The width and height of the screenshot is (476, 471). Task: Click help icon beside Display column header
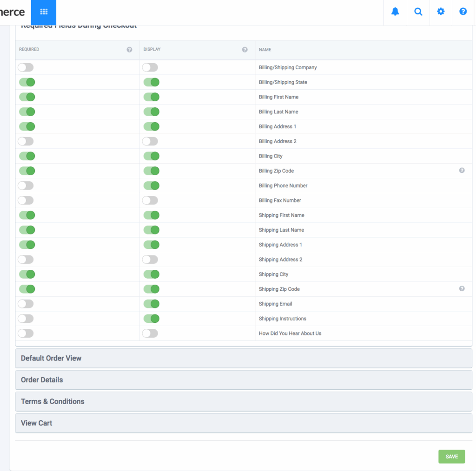(245, 50)
